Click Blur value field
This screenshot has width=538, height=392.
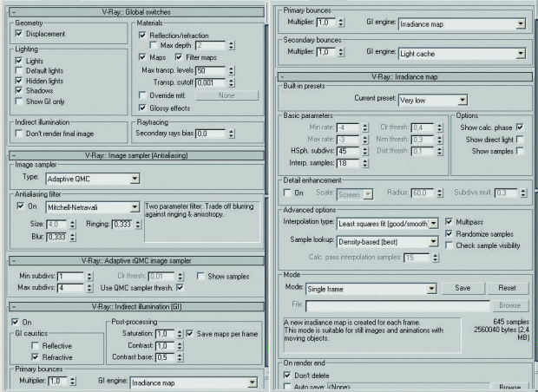[x=56, y=237]
